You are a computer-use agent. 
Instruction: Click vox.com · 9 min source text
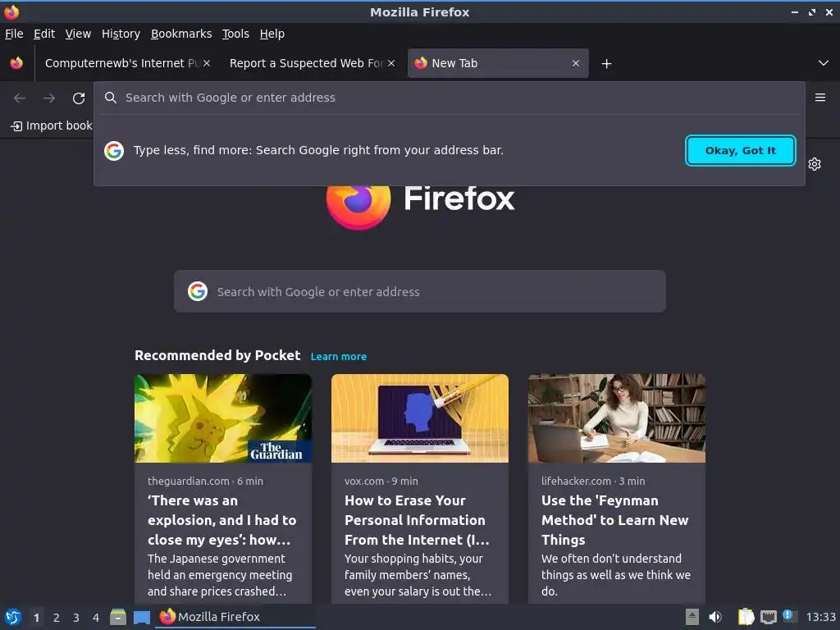tap(381, 481)
